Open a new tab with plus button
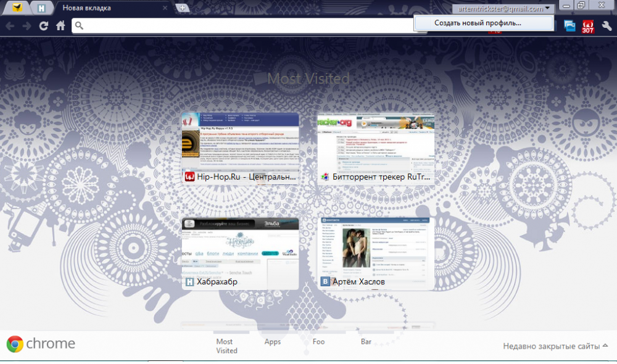 point(182,8)
